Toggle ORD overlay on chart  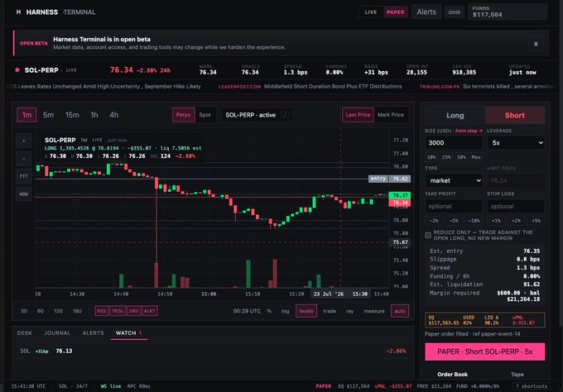coord(133,311)
